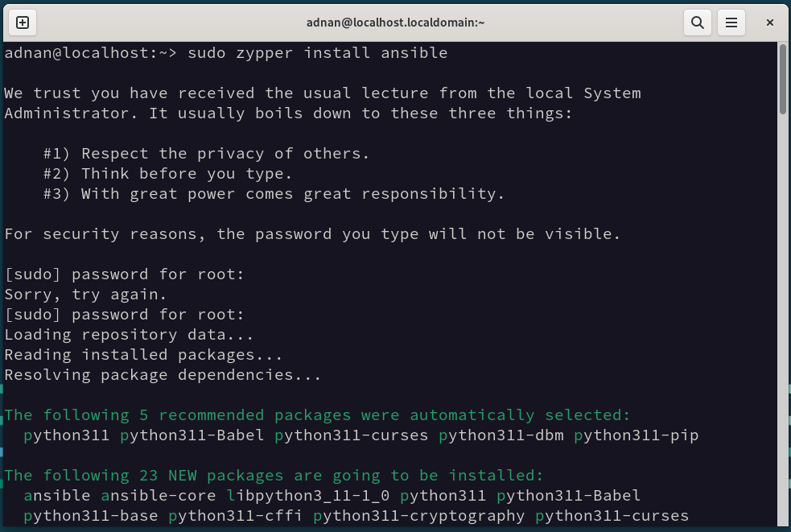Screen dimensions: 791x532
Task: Click the python311-pip package name
Action: tap(637, 435)
